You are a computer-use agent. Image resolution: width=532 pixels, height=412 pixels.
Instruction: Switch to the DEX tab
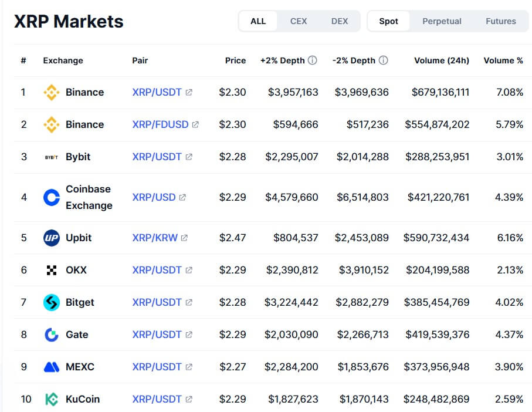(x=340, y=21)
